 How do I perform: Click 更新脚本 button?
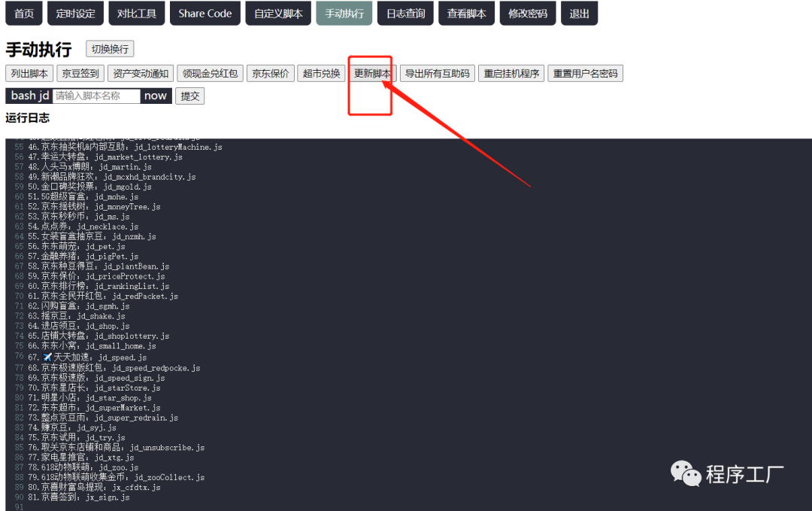click(x=372, y=74)
